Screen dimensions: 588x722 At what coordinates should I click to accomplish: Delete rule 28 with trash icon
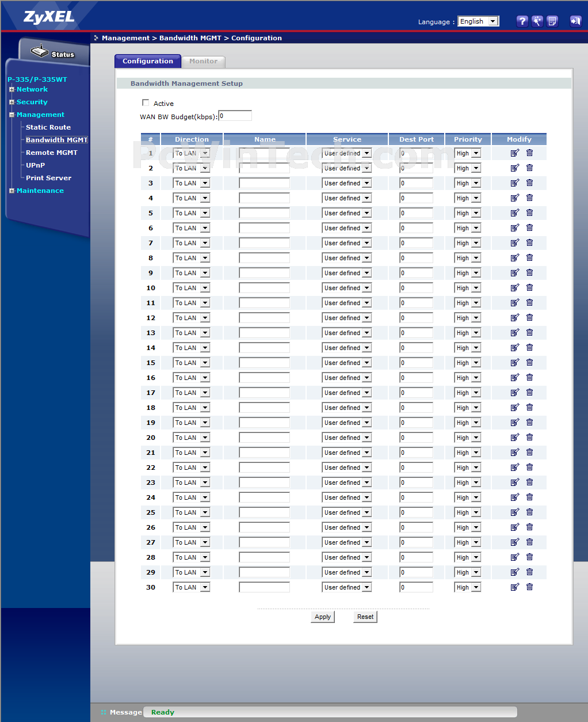[529, 557]
